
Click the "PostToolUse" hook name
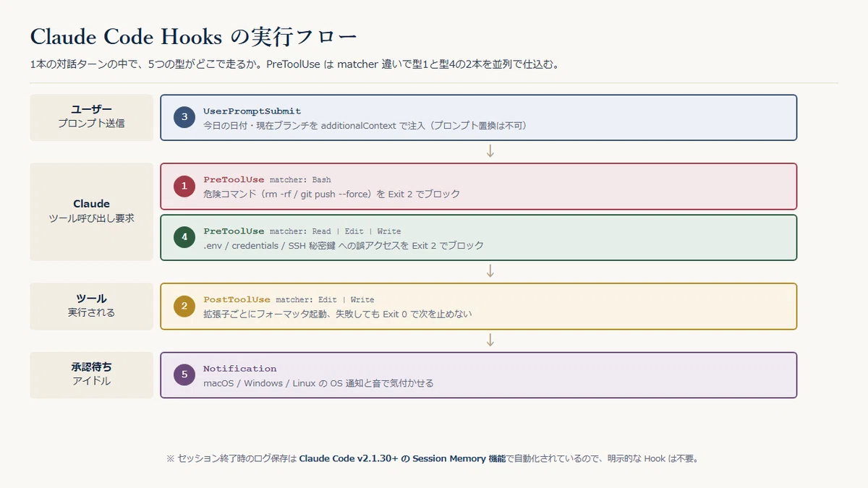(237, 299)
